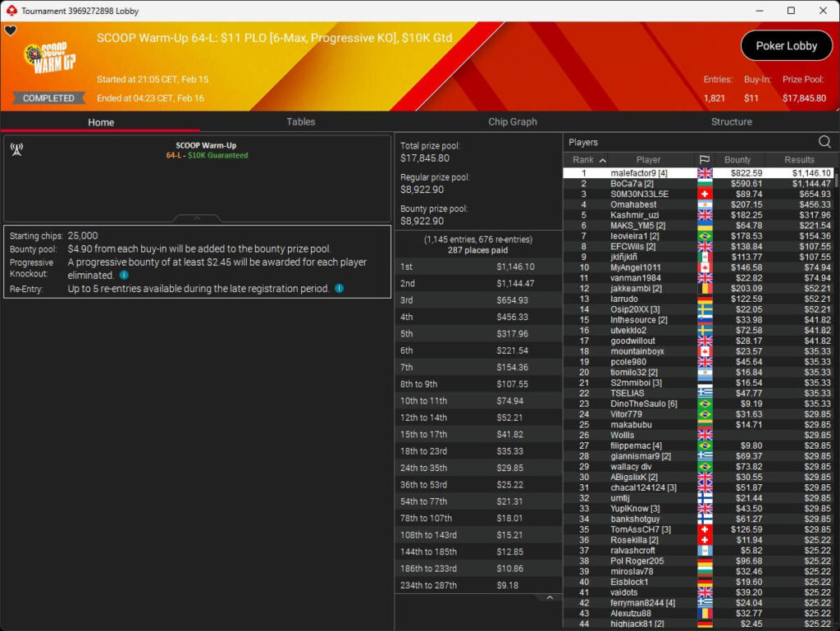
Task: Sort players by the flag column icon
Action: click(x=704, y=160)
